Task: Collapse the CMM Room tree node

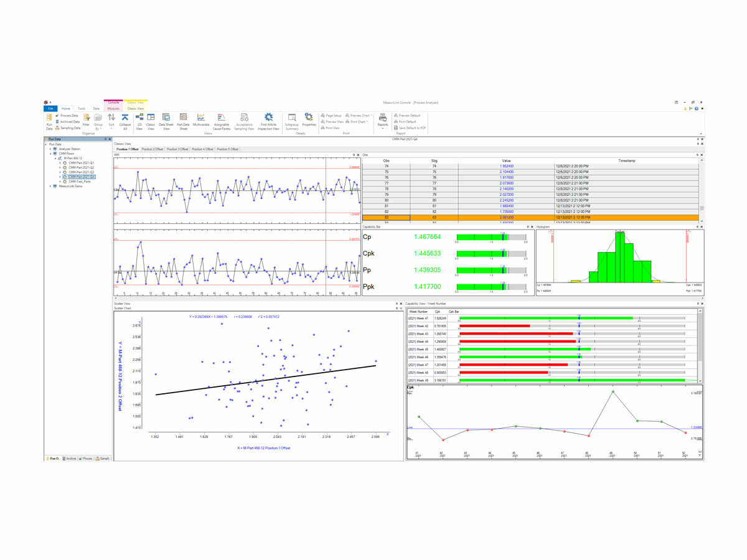Action: [50, 154]
